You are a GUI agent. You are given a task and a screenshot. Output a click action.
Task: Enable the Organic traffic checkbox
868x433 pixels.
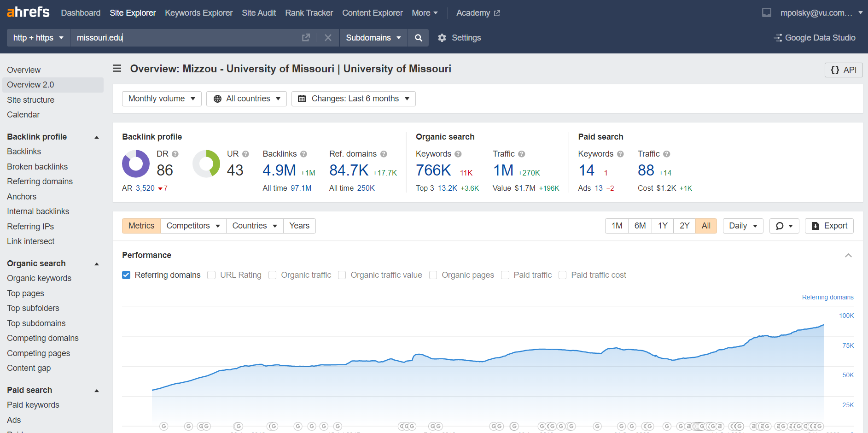coord(273,275)
